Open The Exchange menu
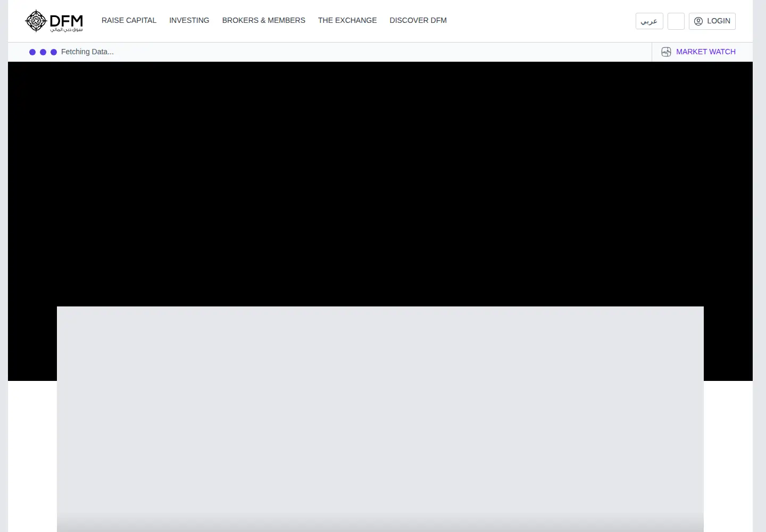 pyautogui.click(x=347, y=20)
